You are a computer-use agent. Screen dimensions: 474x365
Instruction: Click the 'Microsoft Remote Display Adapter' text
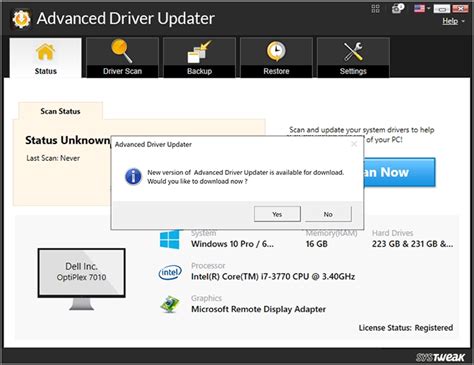[x=258, y=309]
